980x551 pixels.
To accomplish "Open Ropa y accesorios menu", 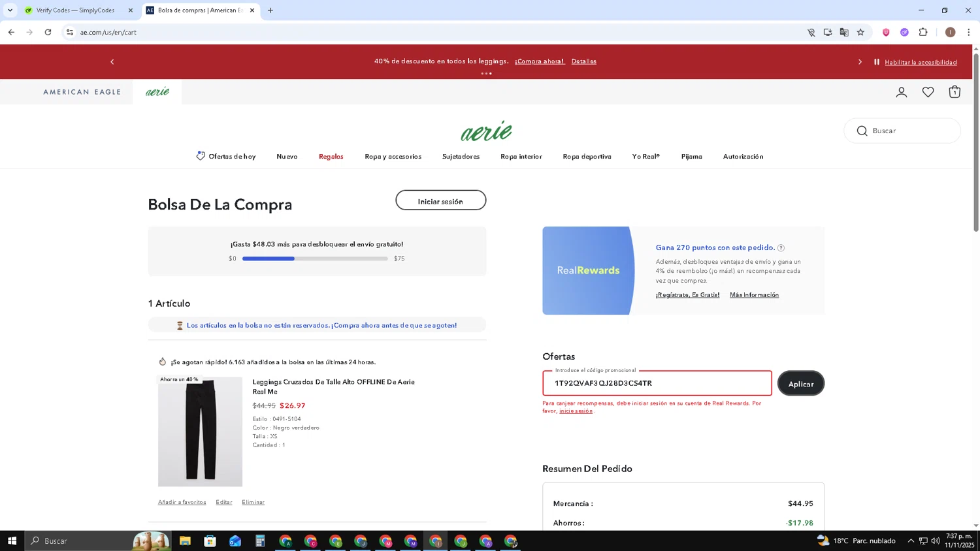I will (x=393, y=157).
